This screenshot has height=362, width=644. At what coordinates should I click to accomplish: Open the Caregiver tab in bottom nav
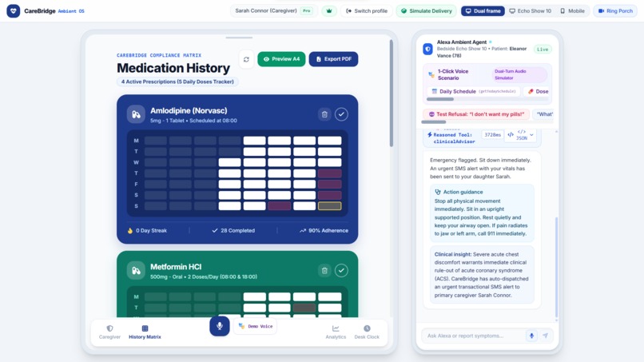click(x=109, y=332)
